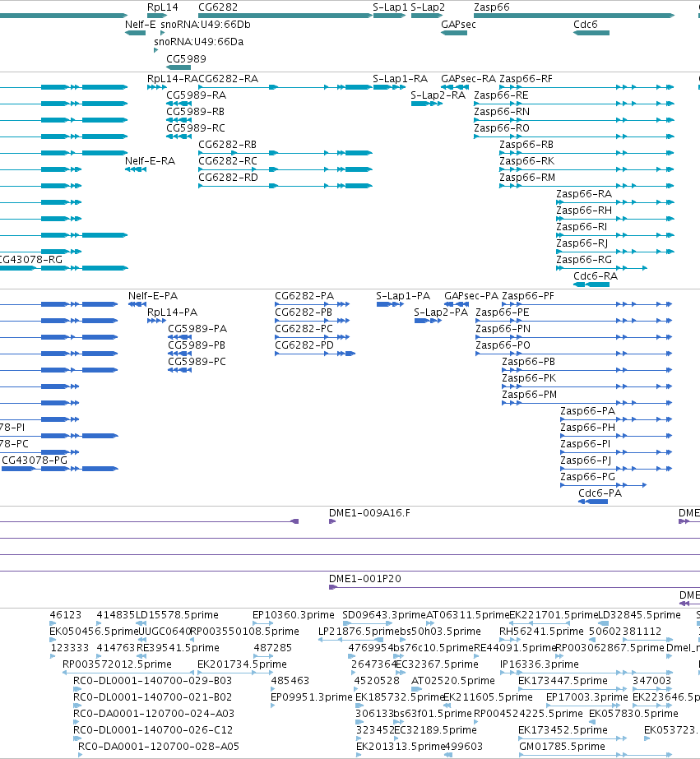Select transcript CG6282-RA
This screenshot has height=759, width=700.
[x=229, y=79]
